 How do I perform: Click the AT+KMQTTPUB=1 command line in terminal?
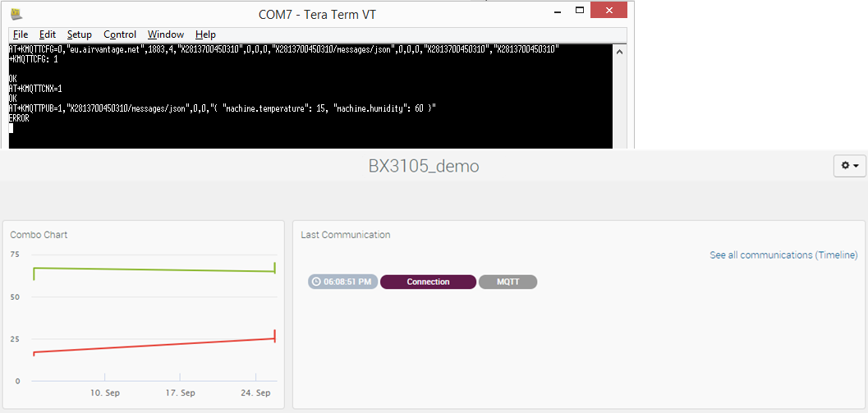[223, 108]
